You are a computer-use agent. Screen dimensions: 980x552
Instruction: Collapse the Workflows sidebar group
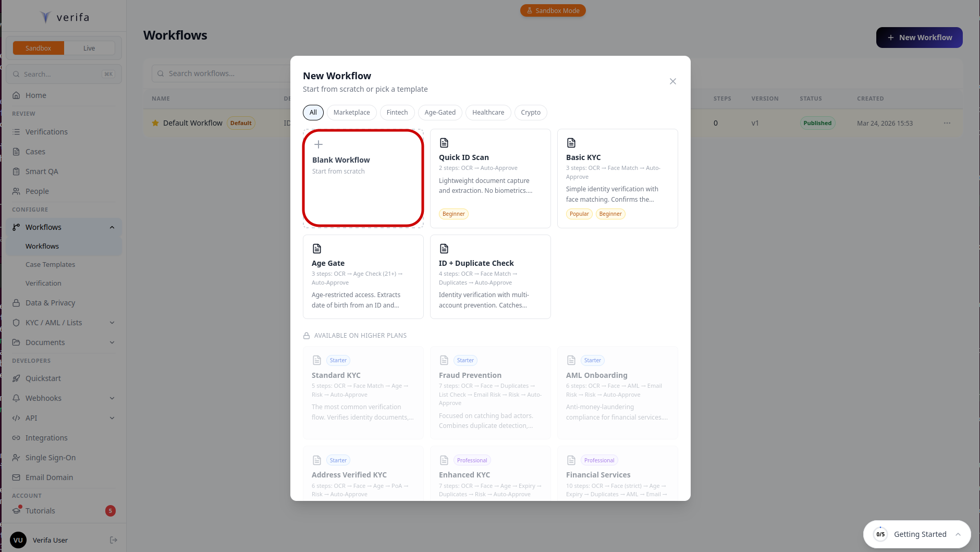point(112,227)
